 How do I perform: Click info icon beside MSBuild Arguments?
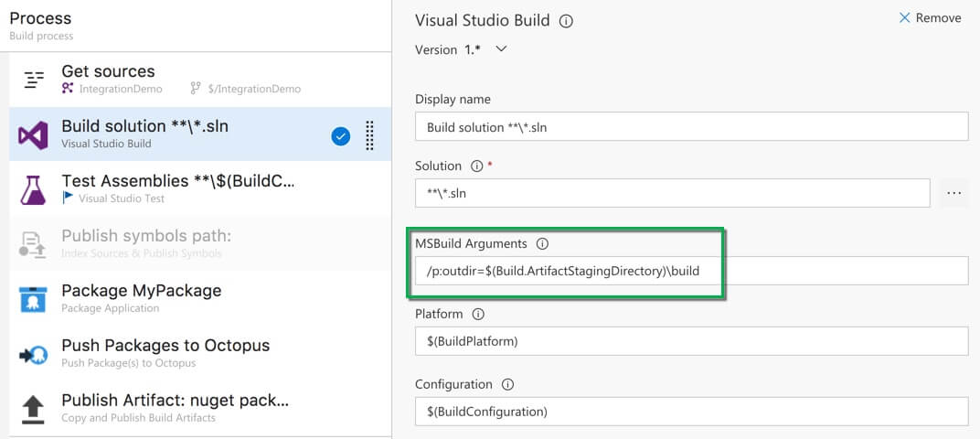[542, 244]
